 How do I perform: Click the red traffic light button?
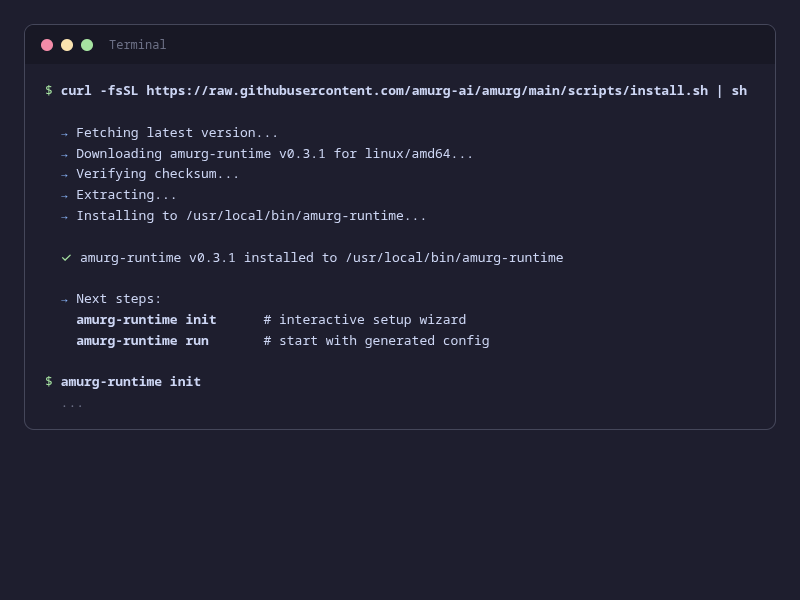tap(47, 45)
